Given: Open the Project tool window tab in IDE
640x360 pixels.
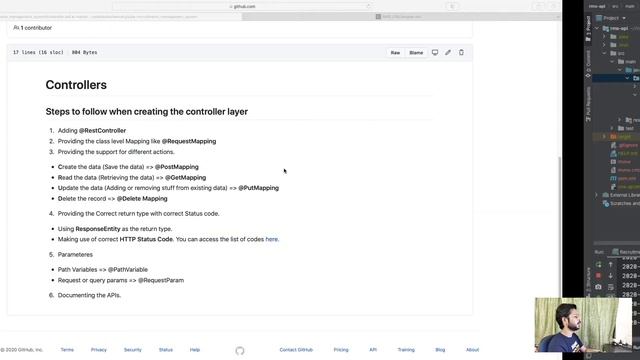Looking at the screenshot, I should [588, 29].
